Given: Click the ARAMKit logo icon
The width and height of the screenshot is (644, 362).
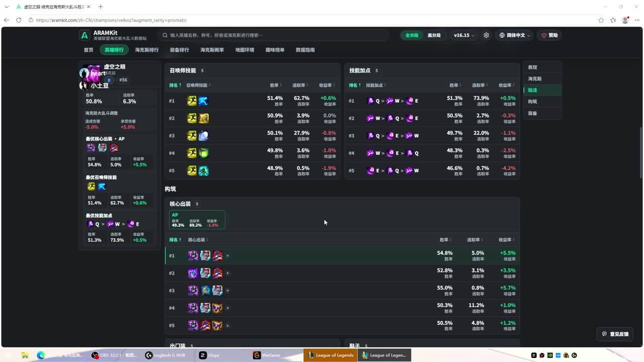Looking at the screenshot, I should (x=85, y=35).
